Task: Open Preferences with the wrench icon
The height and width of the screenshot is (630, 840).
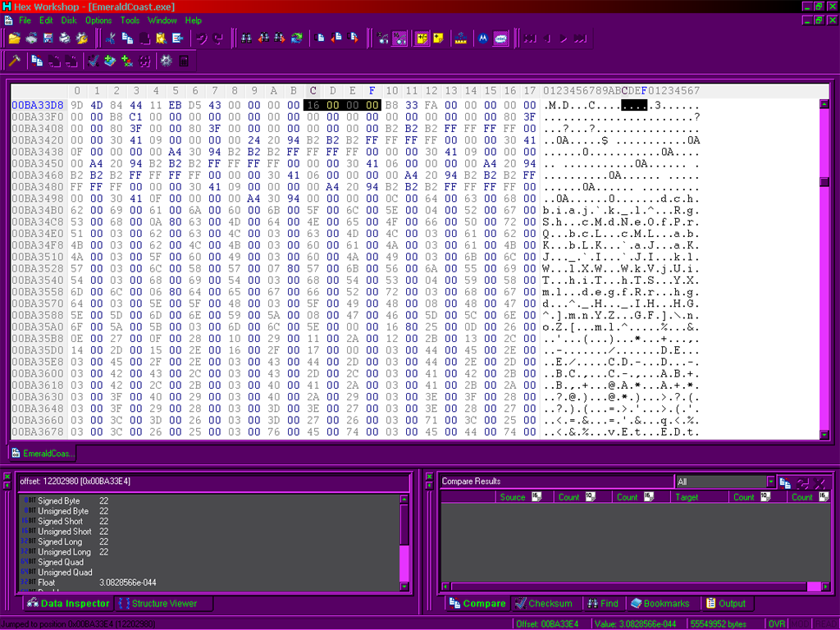Action: coord(82,39)
